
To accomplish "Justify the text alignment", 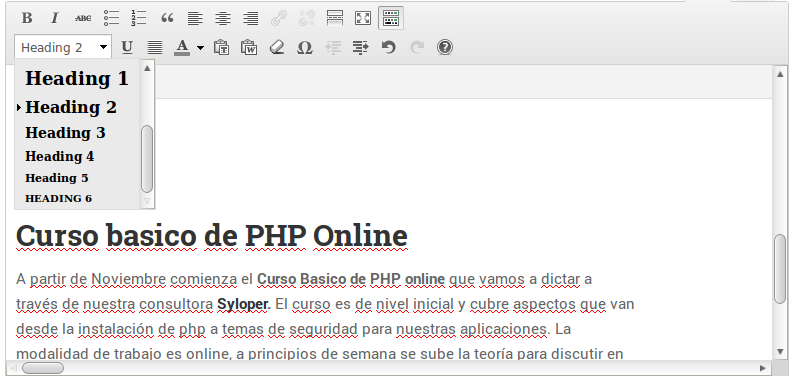I will pyautogui.click(x=155, y=48).
